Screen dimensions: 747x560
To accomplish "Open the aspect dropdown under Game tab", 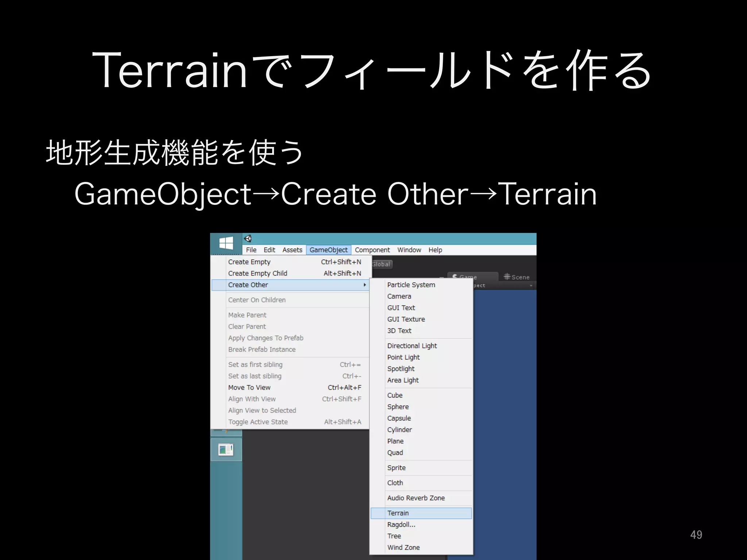I will pyautogui.click(x=504, y=285).
